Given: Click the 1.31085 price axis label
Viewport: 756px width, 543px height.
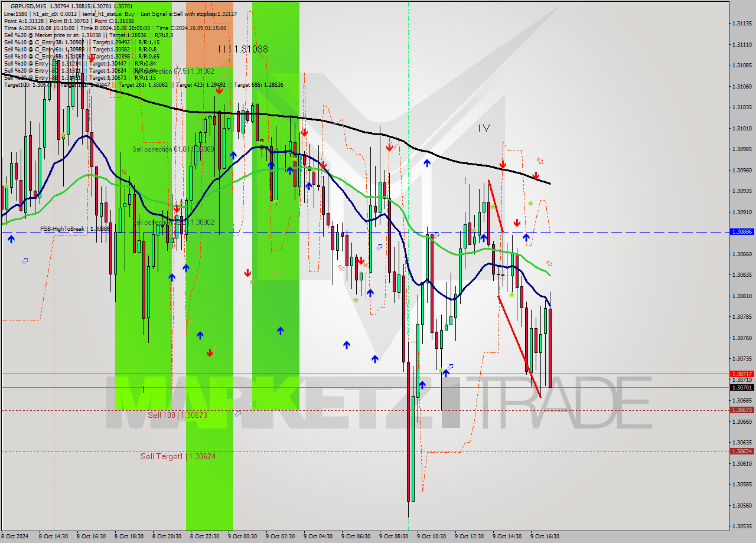Looking at the screenshot, I should (x=742, y=66).
